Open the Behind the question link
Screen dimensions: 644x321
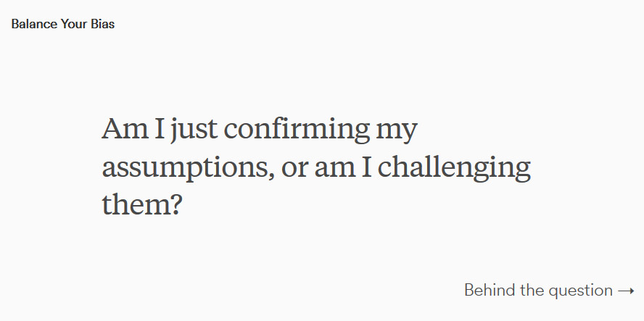[x=550, y=291]
